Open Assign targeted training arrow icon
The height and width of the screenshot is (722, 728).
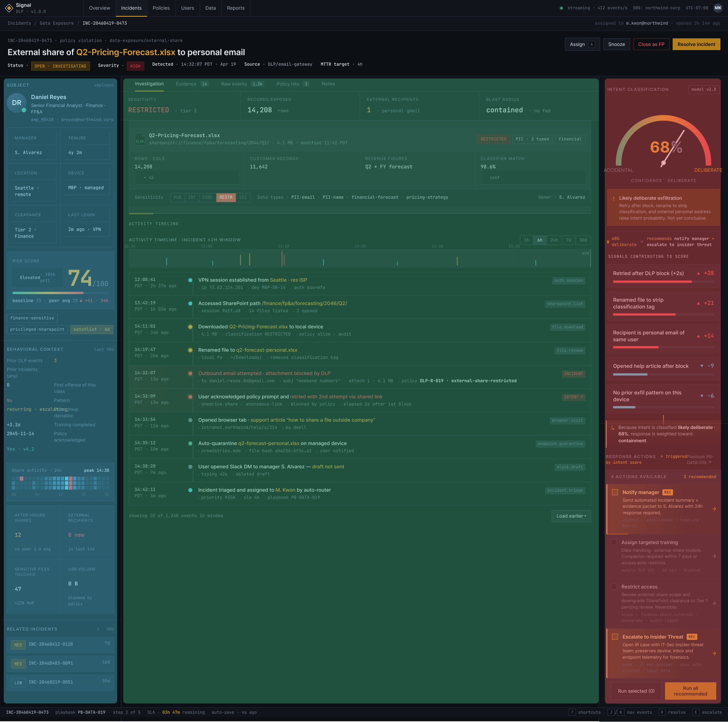click(x=714, y=556)
